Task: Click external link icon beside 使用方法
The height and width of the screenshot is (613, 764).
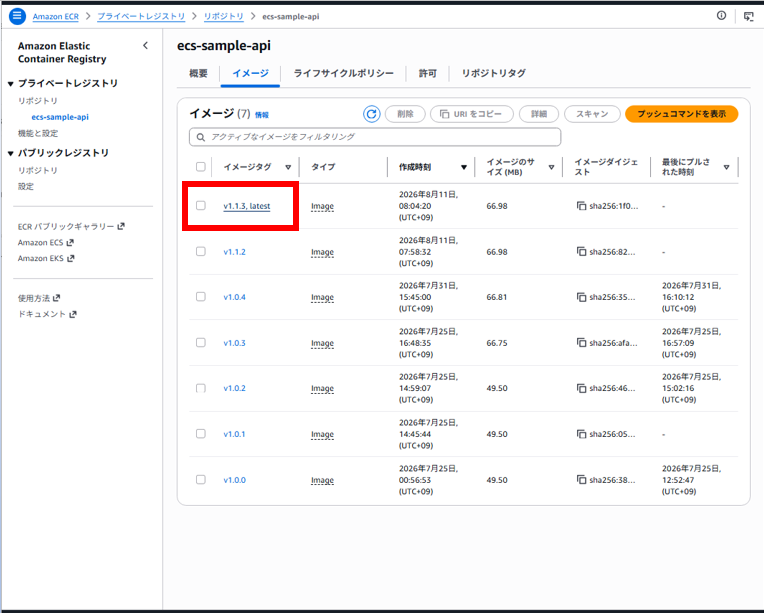Action: tap(57, 298)
